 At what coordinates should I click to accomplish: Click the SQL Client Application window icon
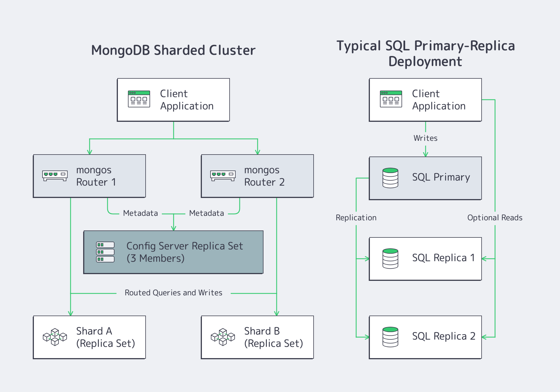[391, 99]
